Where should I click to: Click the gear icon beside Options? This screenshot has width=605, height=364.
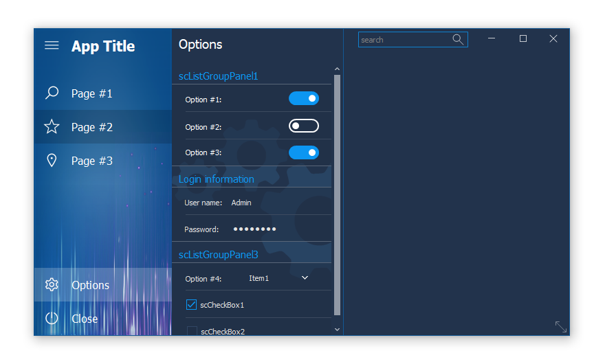point(52,284)
